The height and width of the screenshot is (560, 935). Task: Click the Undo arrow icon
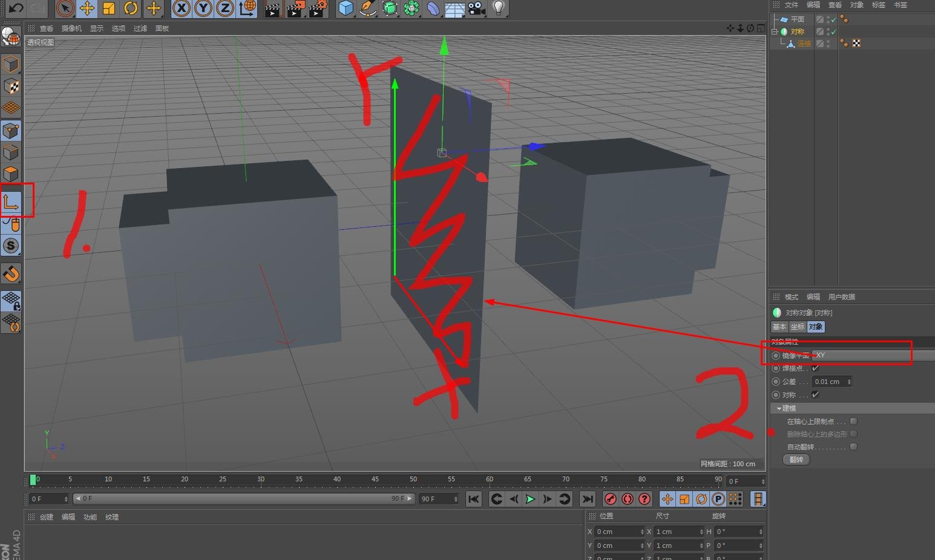point(16,8)
